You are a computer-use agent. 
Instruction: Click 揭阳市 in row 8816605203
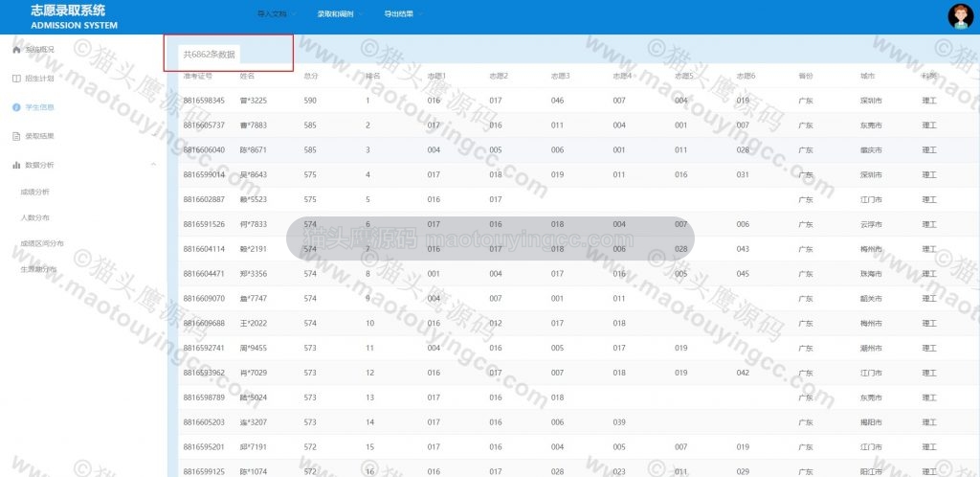click(871, 422)
